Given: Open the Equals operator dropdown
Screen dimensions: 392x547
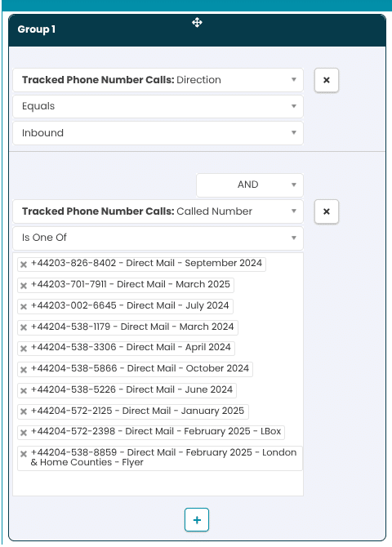Looking at the screenshot, I should tap(158, 106).
